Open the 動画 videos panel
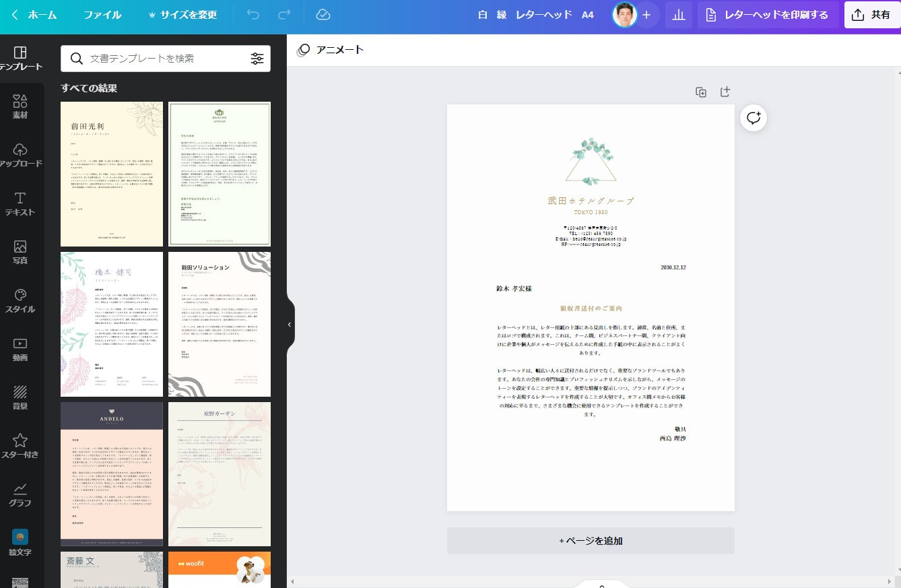Screen dimensions: 901x588 pyautogui.click(x=20, y=350)
